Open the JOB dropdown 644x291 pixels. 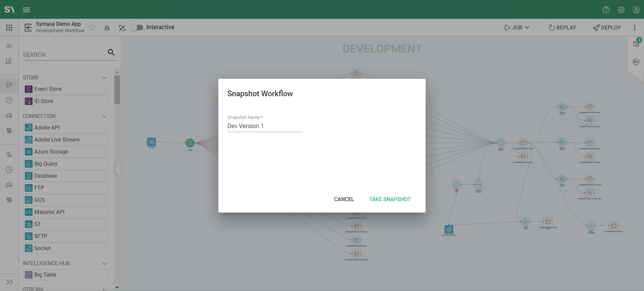[517, 27]
